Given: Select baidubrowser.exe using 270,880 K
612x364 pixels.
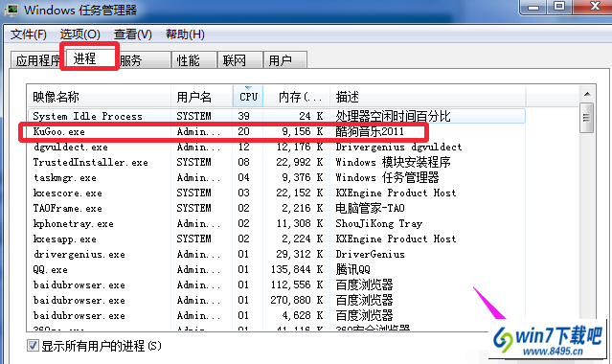Looking at the screenshot, I should tap(277, 300).
